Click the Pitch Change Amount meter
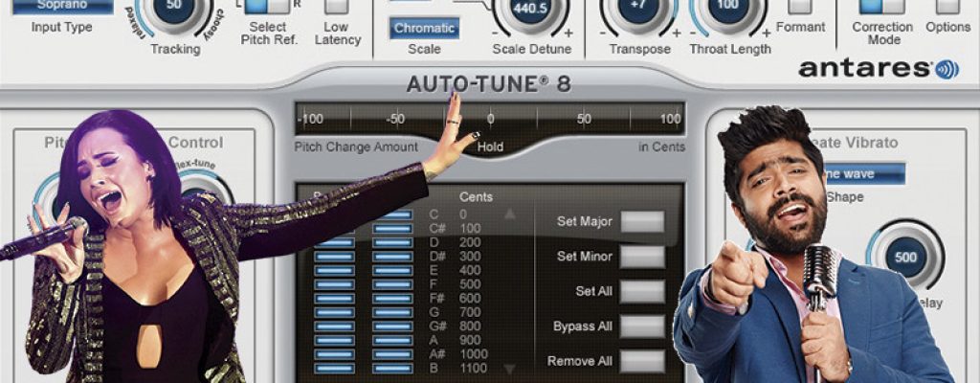The image size is (980, 383). tap(489, 119)
